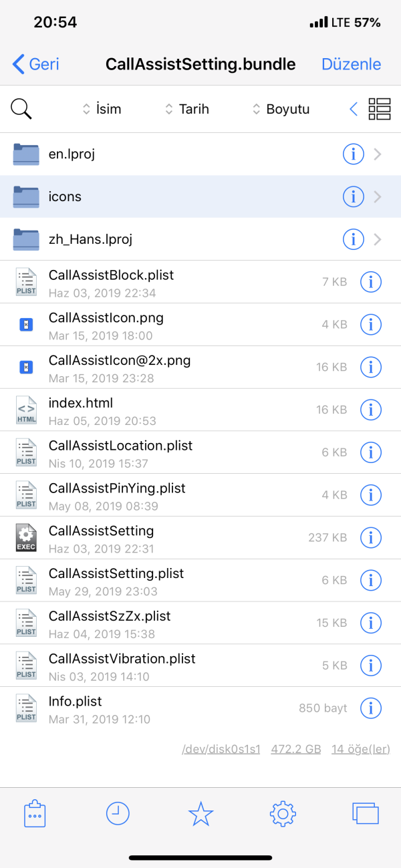Image resolution: width=401 pixels, height=868 pixels.
Task: Open the zh_Hans.lproj folder
Action: click(167, 239)
